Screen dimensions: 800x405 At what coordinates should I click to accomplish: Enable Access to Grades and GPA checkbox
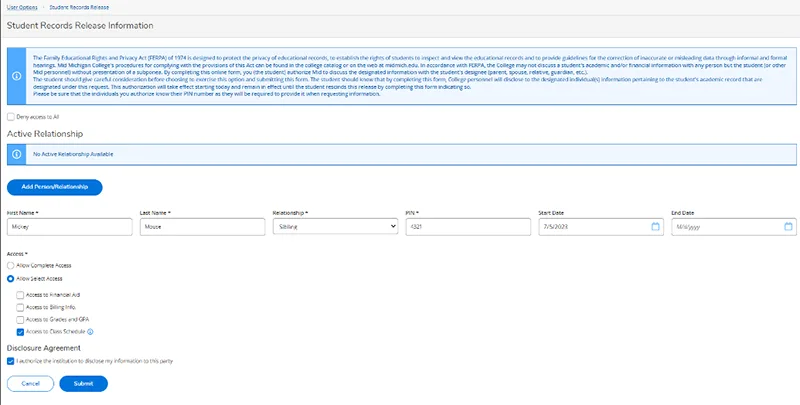click(20, 320)
